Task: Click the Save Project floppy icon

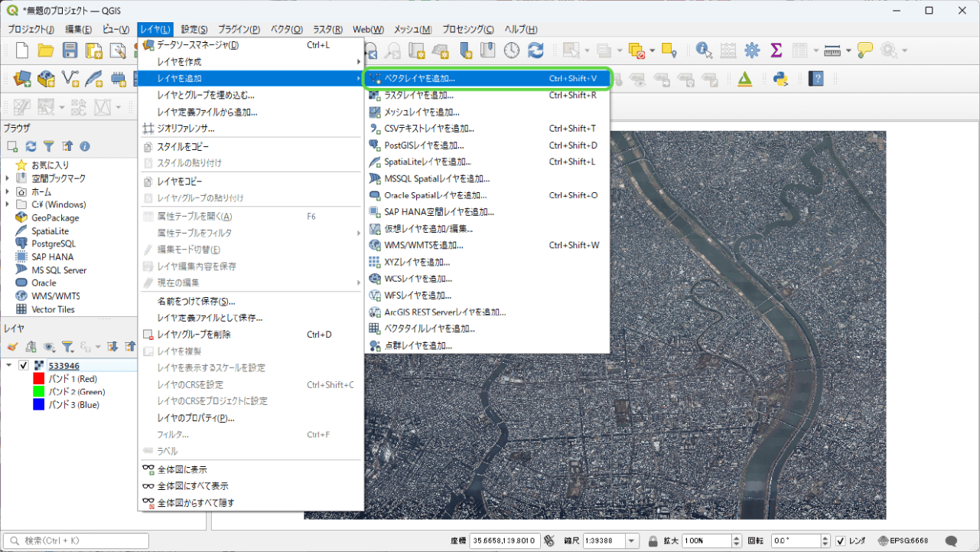Action: [70, 51]
